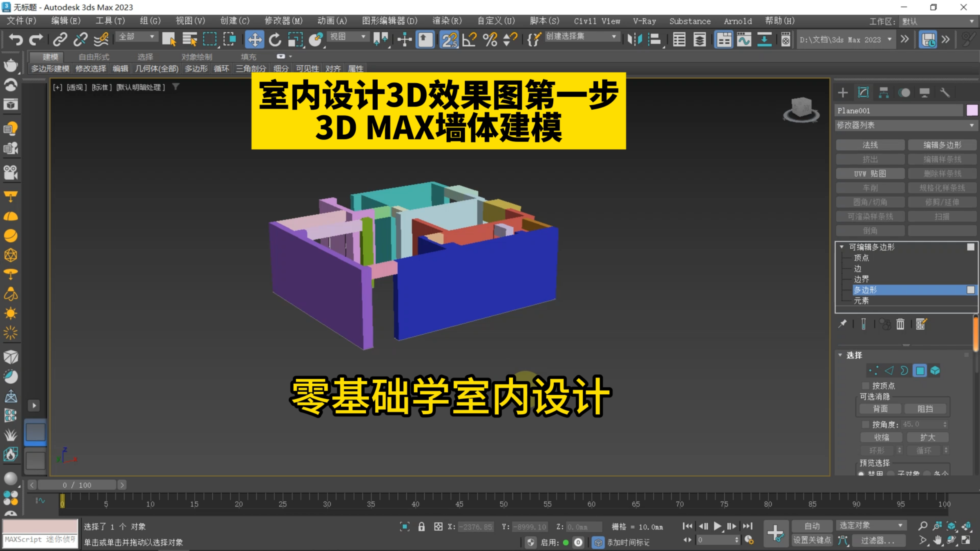Open Select by Name list icon

click(189, 40)
